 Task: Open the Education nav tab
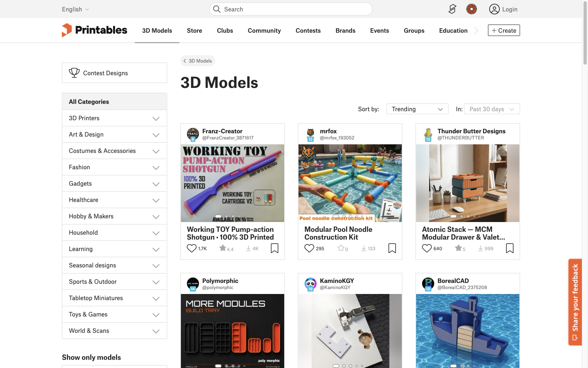(x=453, y=30)
